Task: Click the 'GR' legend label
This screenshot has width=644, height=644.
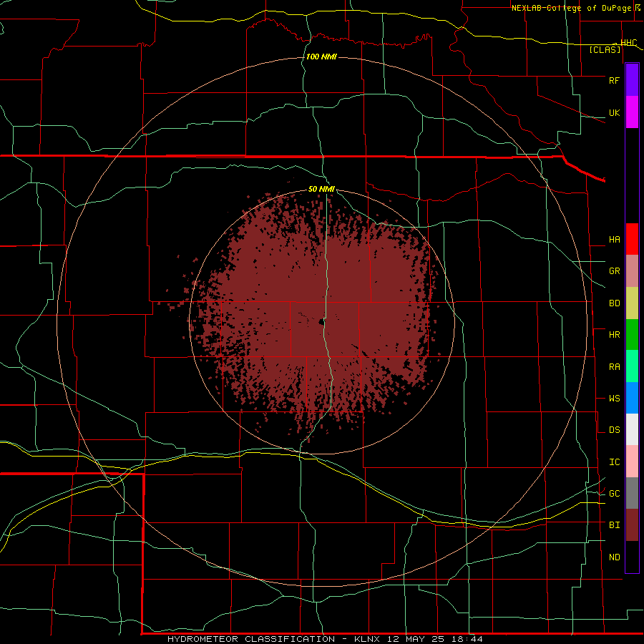Action: click(x=614, y=271)
